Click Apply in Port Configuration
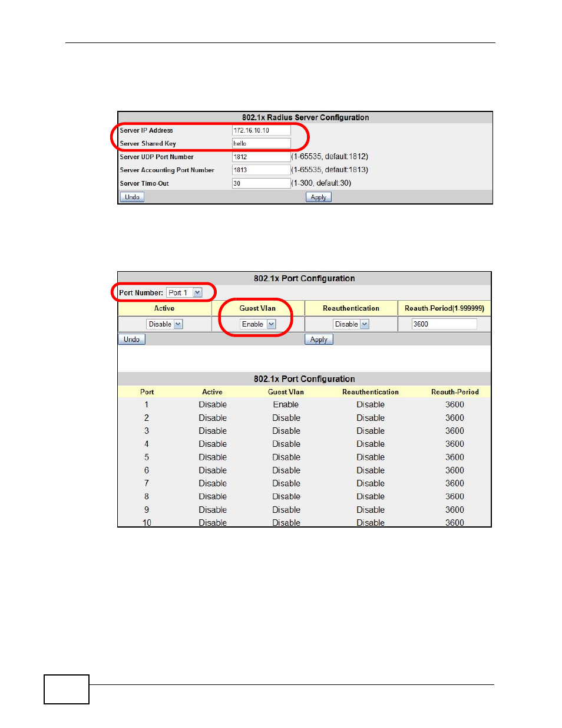The image size is (562, 728). [319, 340]
